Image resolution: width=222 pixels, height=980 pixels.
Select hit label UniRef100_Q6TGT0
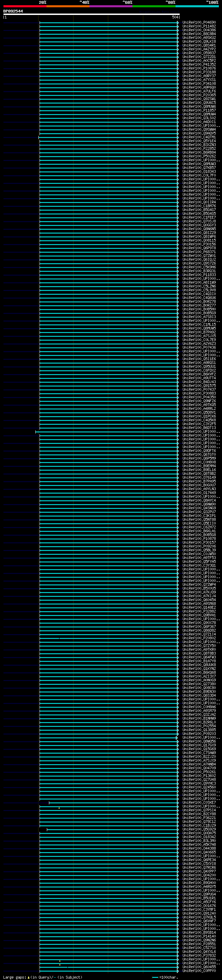coord(199,454)
